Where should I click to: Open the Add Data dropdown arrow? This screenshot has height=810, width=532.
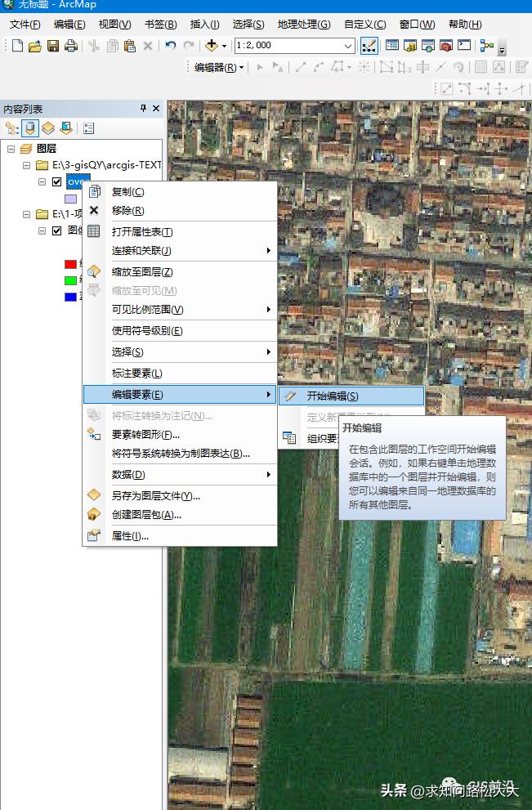click(224, 46)
